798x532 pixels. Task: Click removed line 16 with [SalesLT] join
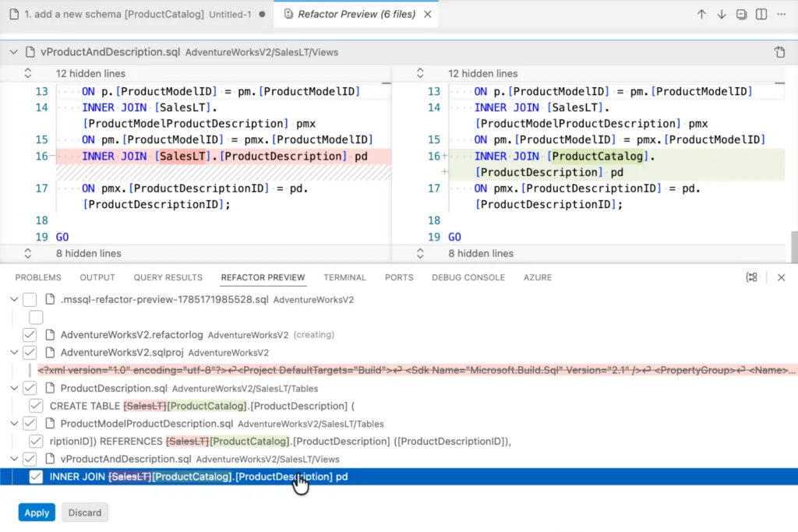click(x=224, y=156)
